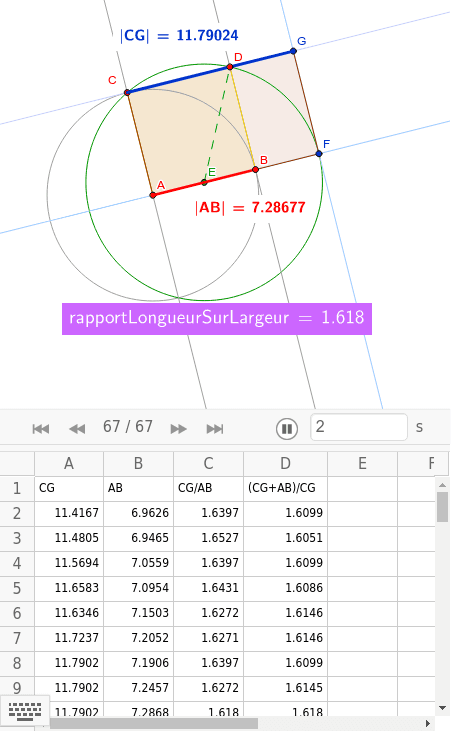Advance one construction step forward

tap(178, 429)
